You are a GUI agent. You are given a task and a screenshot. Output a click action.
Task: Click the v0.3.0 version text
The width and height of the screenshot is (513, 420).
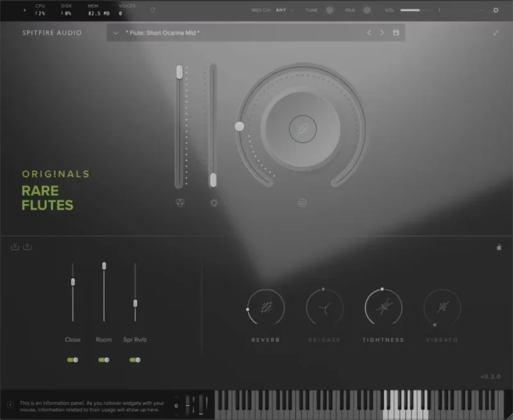click(491, 376)
